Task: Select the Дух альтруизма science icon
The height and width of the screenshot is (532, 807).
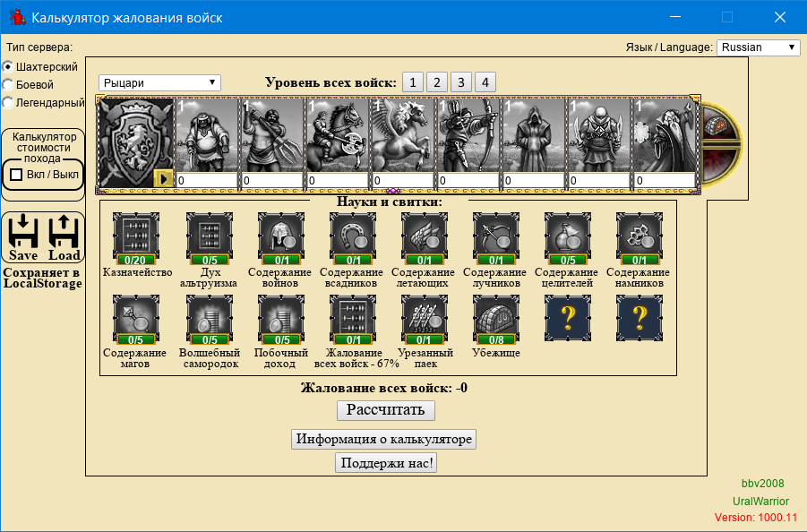Action: point(208,236)
